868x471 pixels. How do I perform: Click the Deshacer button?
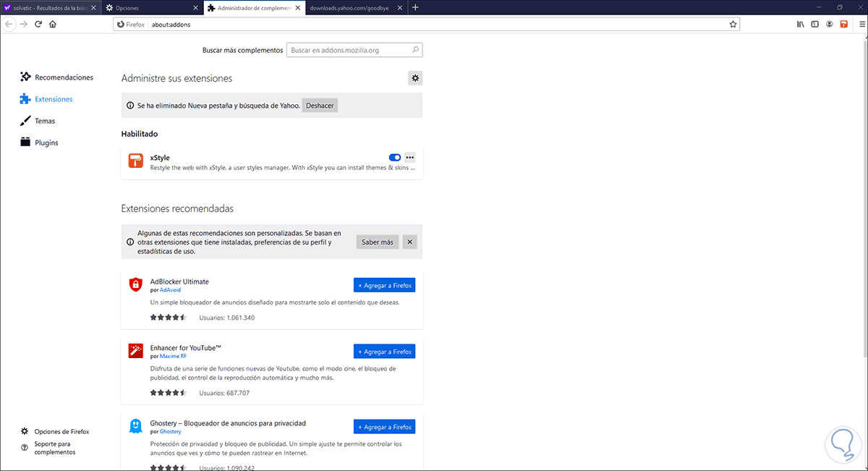pos(320,106)
